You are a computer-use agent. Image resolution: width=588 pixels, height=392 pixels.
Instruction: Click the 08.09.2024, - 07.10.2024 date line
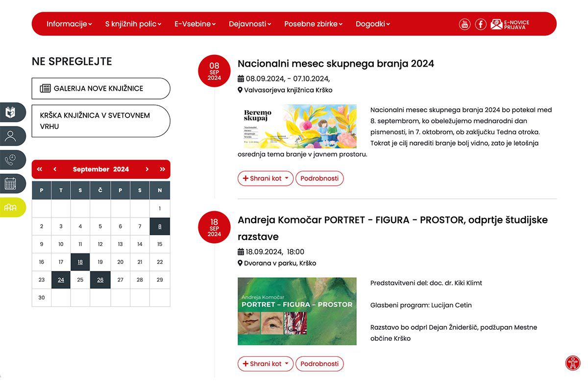tap(284, 78)
